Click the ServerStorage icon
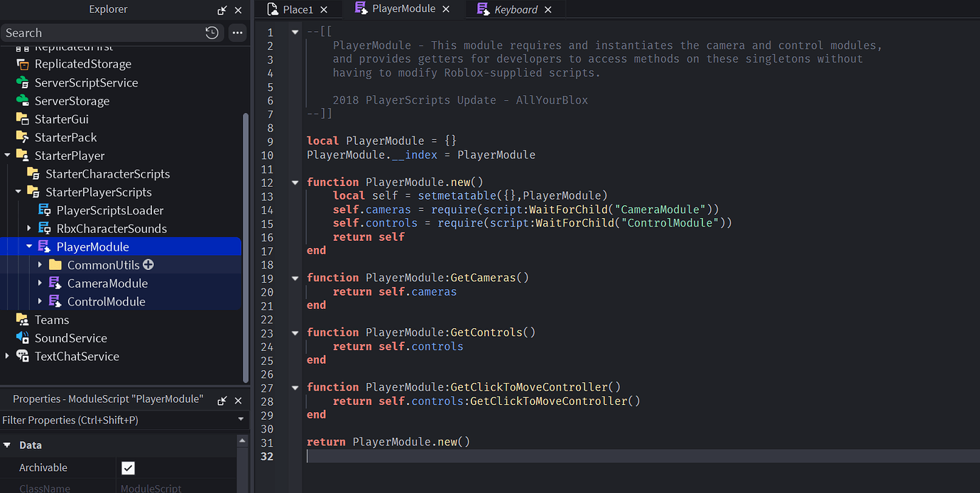 tap(22, 101)
